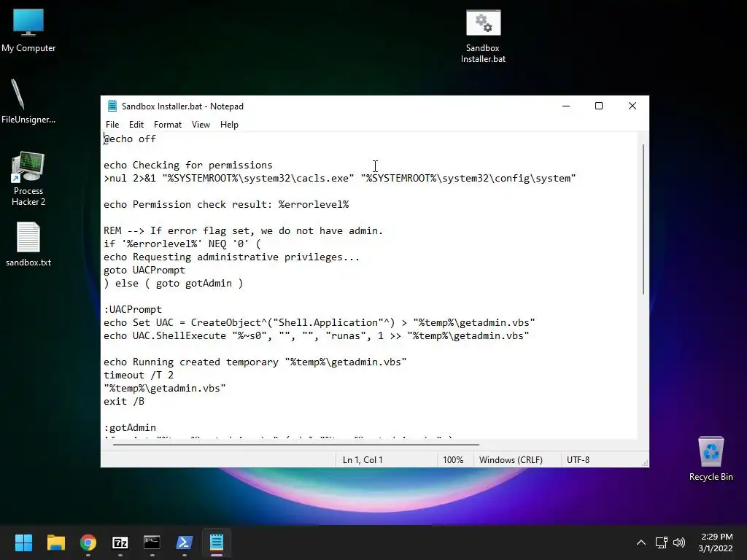Click the Notepad horizontal scrollbar thumb

tap(296, 444)
